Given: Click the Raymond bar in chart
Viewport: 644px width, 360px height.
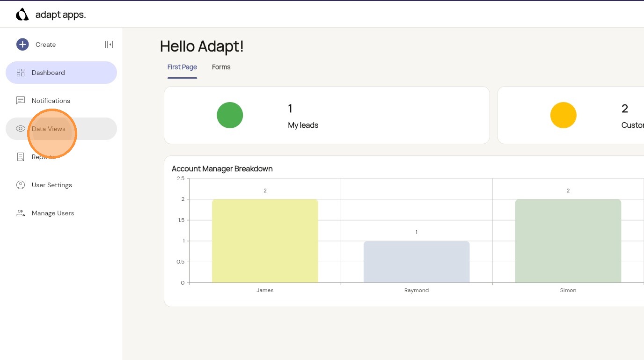Looking at the screenshot, I should 417,262.
